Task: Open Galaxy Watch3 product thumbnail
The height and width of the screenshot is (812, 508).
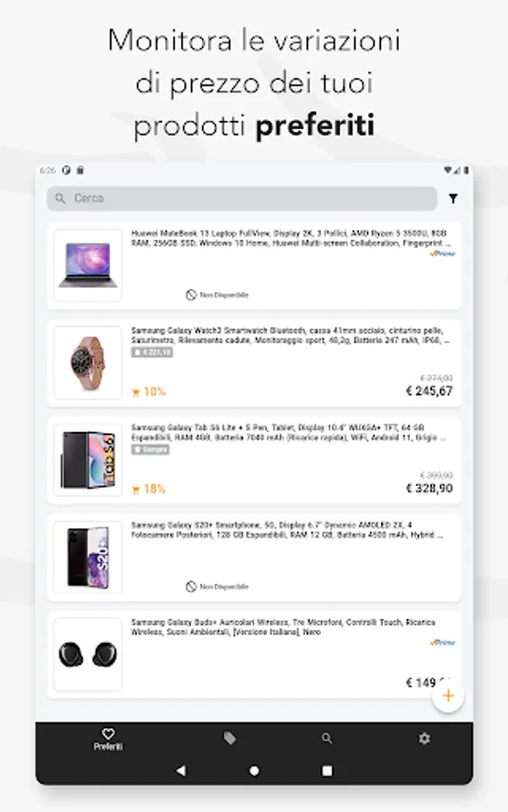Action: pos(88,363)
